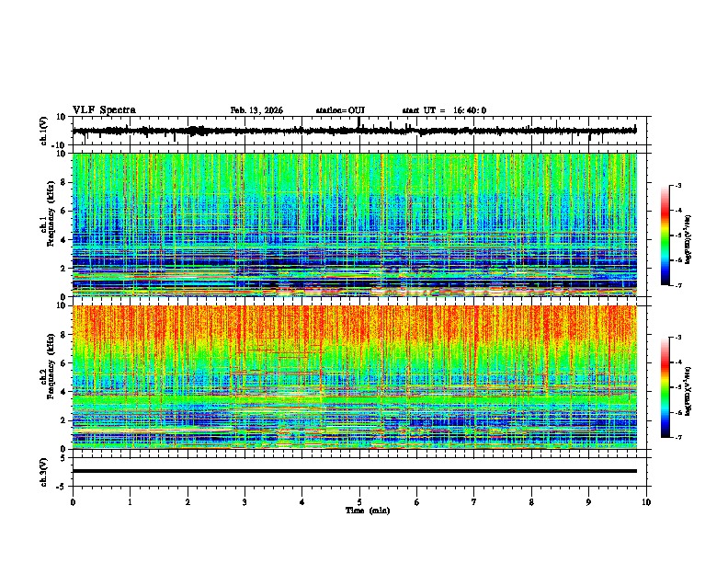Click the time axis tick label "2"
Screen dimensions: 728x563
pyautogui.click(x=188, y=502)
